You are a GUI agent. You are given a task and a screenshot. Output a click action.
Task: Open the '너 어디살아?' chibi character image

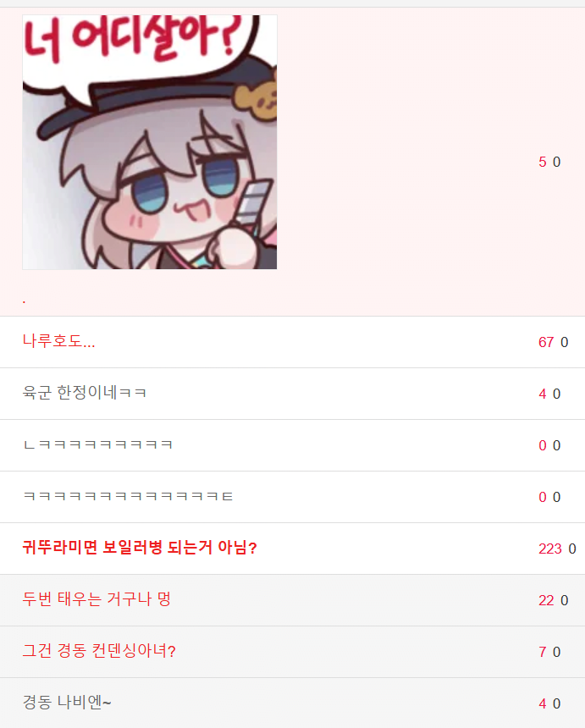[x=150, y=142]
